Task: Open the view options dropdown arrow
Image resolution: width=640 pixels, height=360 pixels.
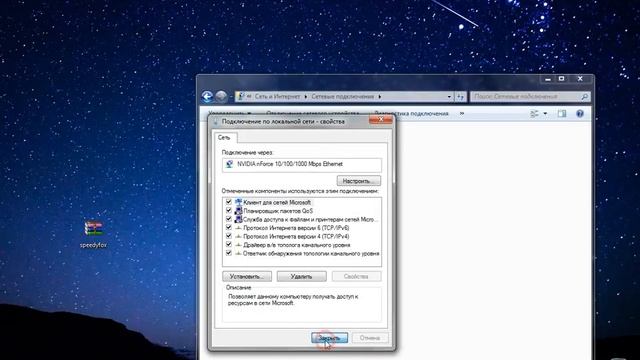Action: pos(545,114)
